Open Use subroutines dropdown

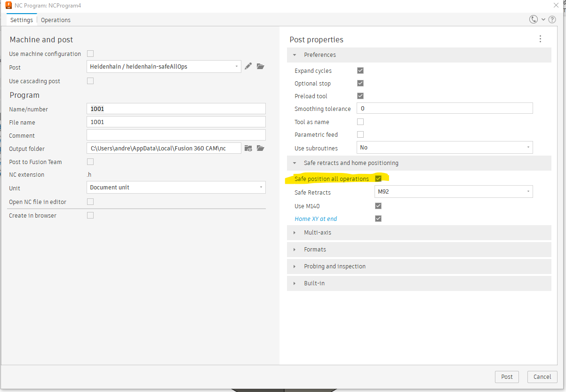(445, 147)
